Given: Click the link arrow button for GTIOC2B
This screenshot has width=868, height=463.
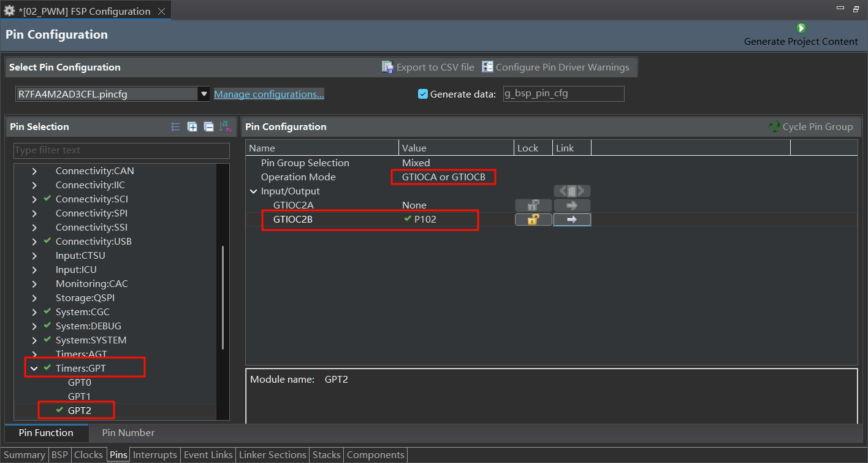Looking at the screenshot, I should pyautogui.click(x=571, y=220).
